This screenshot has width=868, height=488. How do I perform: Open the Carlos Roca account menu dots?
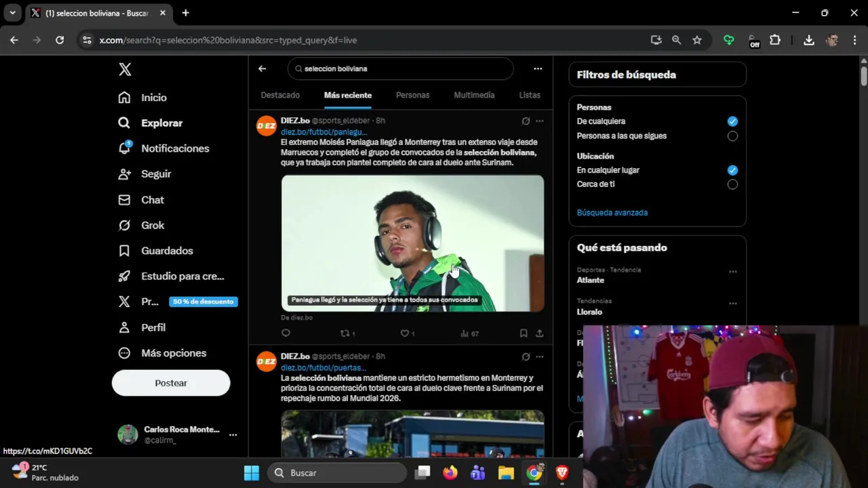pos(233,434)
